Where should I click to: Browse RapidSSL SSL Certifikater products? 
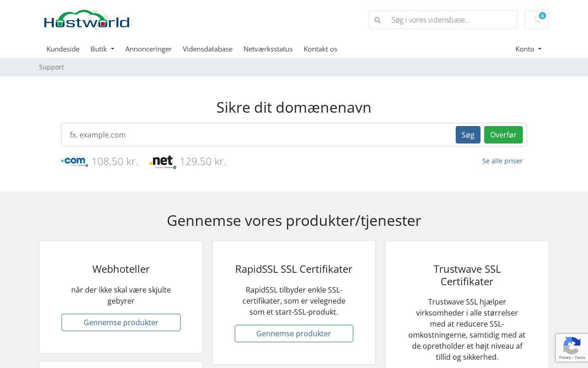(294, 333)
